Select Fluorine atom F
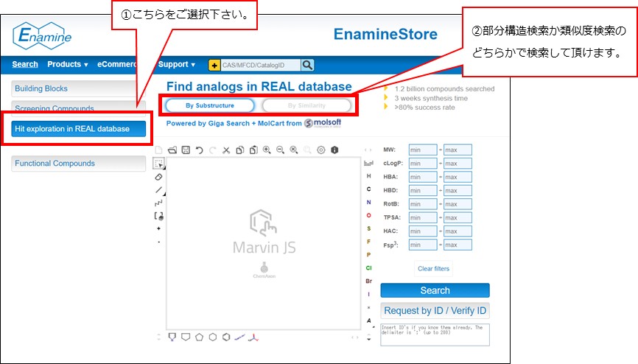Image resolution: width=638 pixels, height=364 pixels. (368, 242)
